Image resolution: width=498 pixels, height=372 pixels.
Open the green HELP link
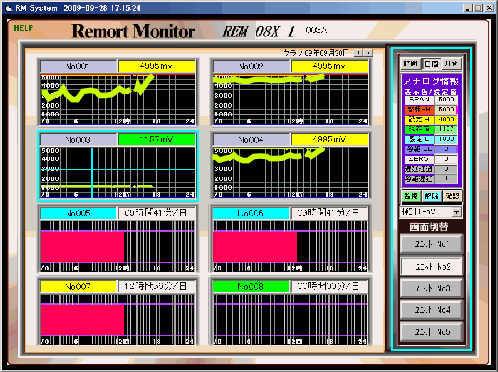23,28
